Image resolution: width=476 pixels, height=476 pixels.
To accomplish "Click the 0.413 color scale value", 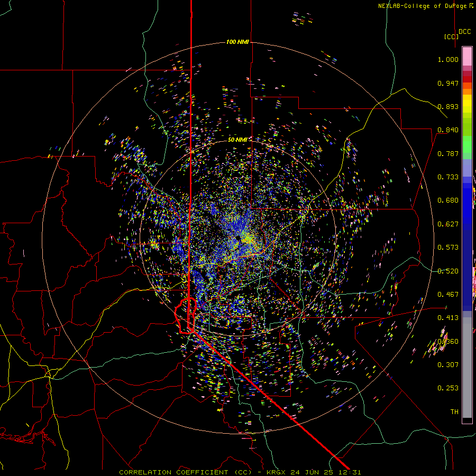I will click(x=448, y=318).
